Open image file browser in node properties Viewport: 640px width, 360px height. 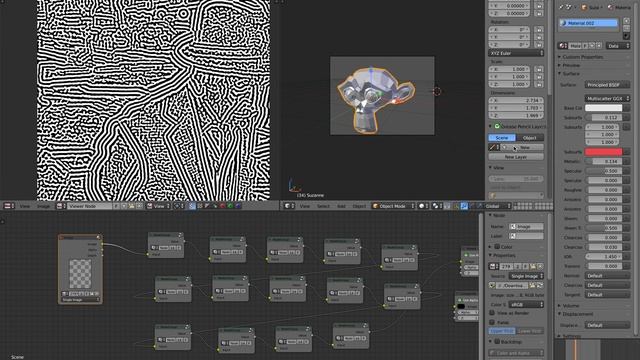(x=533, y=286)
